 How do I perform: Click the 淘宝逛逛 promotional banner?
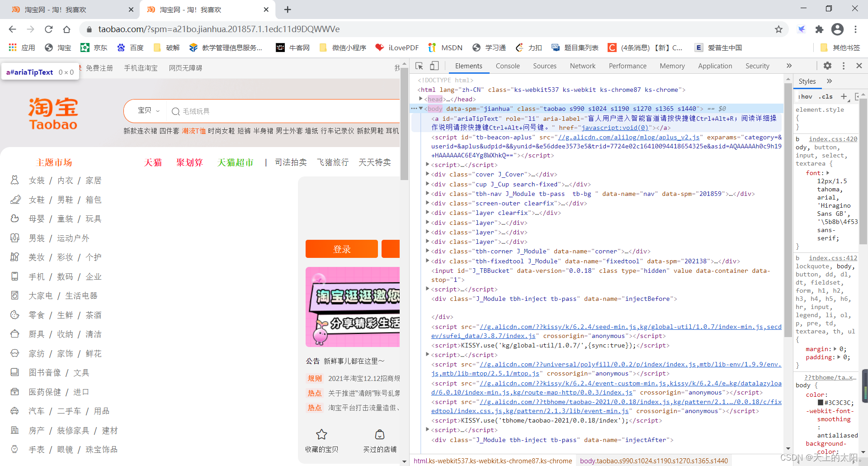pyautogui.click(x=353, y=307)
